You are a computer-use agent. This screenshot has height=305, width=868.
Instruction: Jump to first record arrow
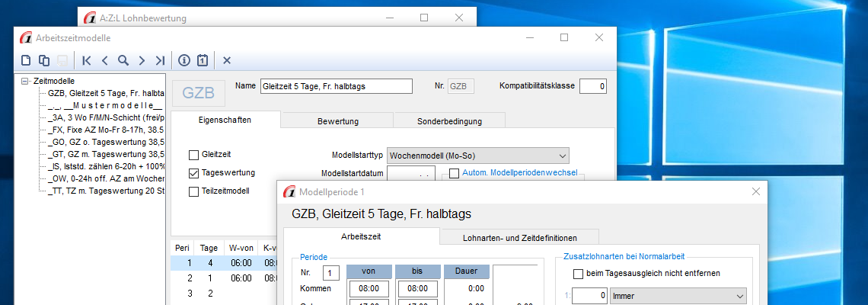[87, 60]
